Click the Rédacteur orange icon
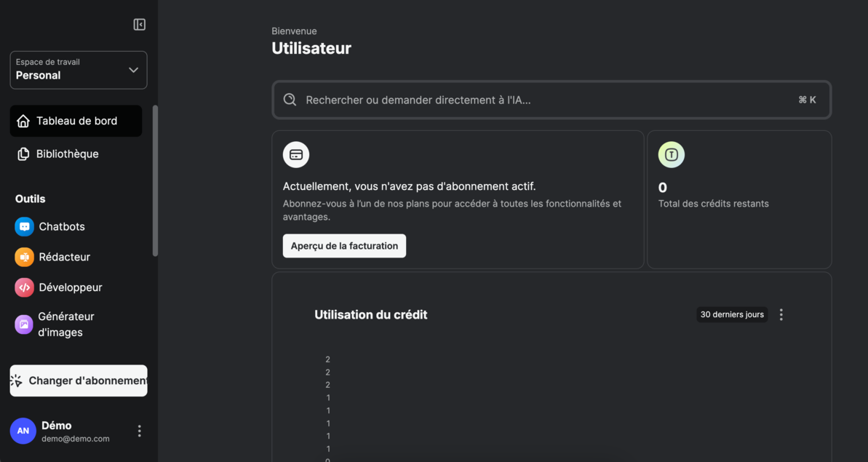The image size is (868, 462). tap(24, 257)
